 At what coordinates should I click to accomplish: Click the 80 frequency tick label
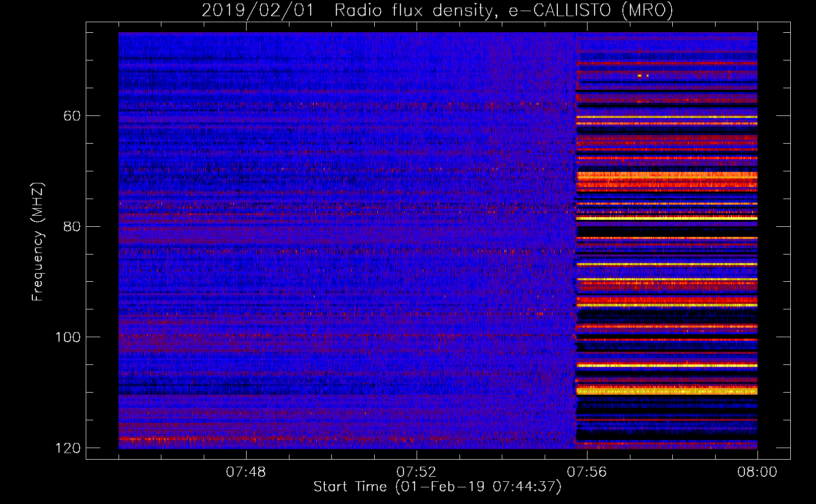click(x=72, y=226)
